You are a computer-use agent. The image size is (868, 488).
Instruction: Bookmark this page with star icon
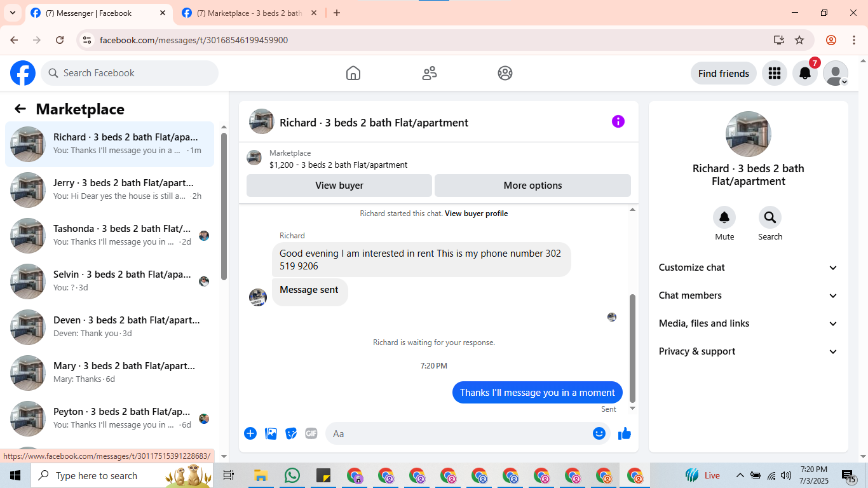click(x=799, y=40)
